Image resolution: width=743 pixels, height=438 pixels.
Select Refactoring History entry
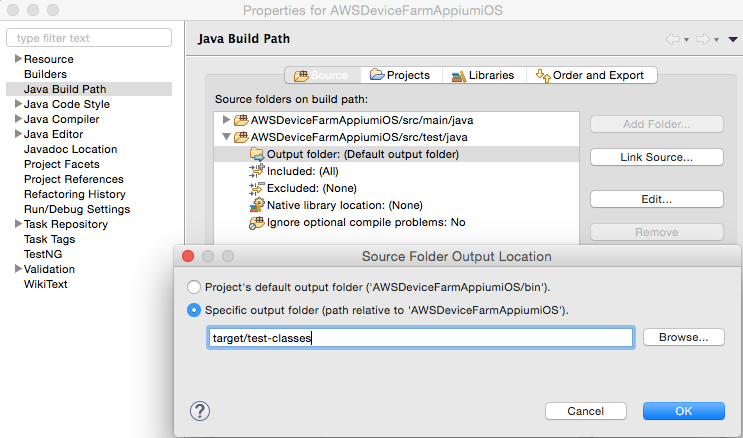pos(75,194)
